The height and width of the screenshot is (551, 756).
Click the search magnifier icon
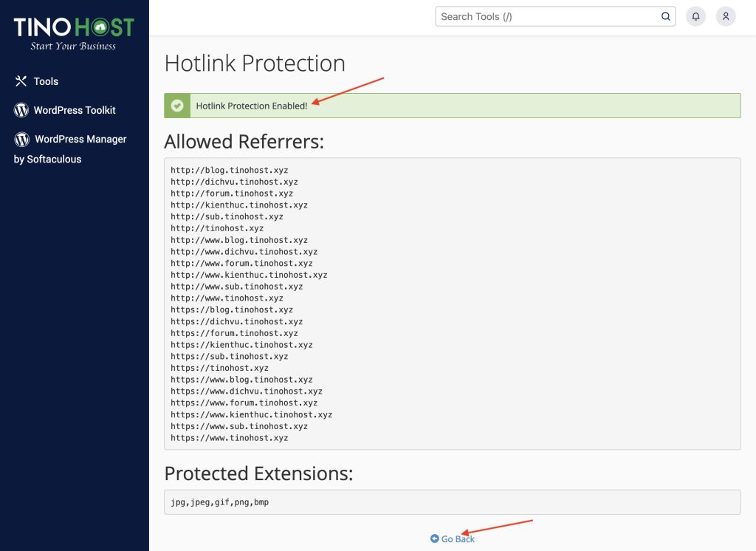(665, 16)
